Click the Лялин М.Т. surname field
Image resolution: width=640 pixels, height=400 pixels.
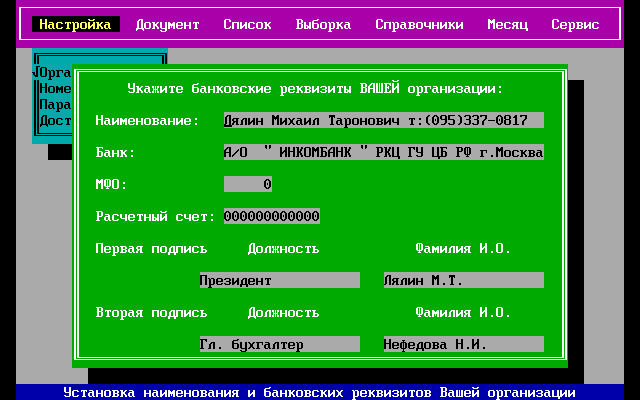tap(463, 280)
